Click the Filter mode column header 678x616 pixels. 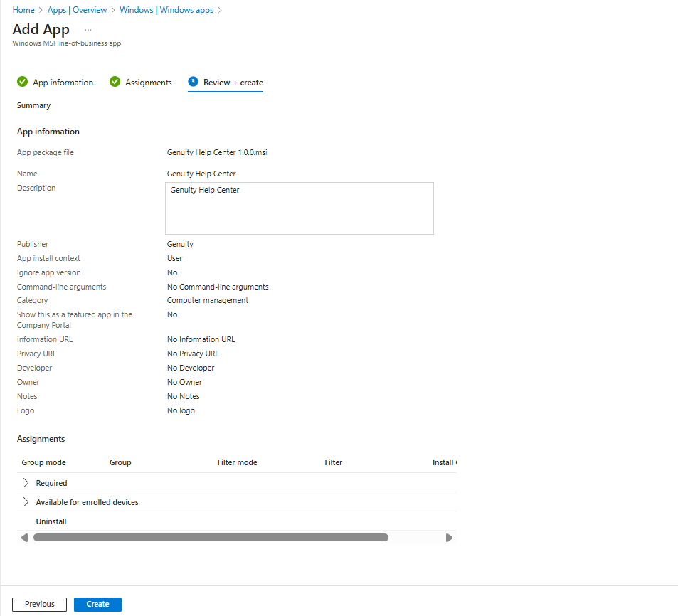point(237,462)
